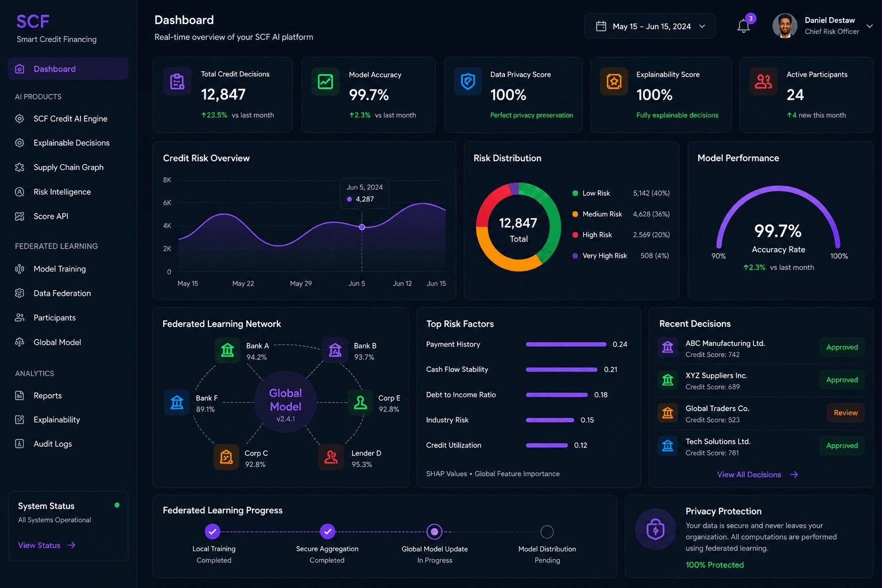Click the SCF Credit AI Engine sidebar icon

pyautogui.click(x=20, y=119)
